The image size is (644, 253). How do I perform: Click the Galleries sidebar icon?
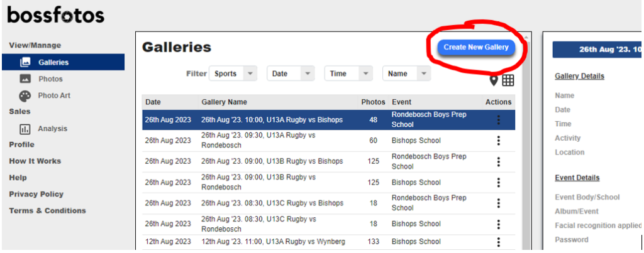point(26,62)
